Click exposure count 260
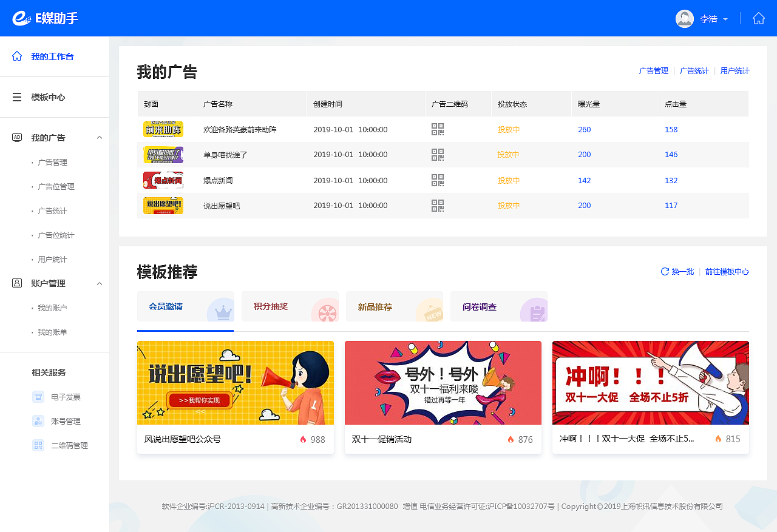The height and width of the screenshot is (532, 777). click(x=585, y=130)
